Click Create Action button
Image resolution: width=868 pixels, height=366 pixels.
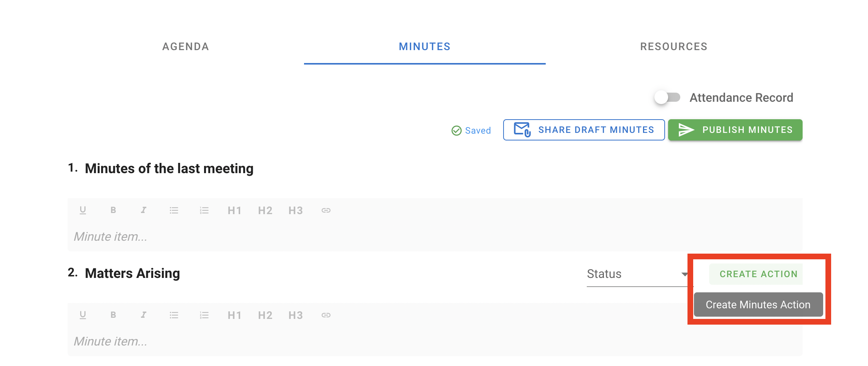(758, 274)
